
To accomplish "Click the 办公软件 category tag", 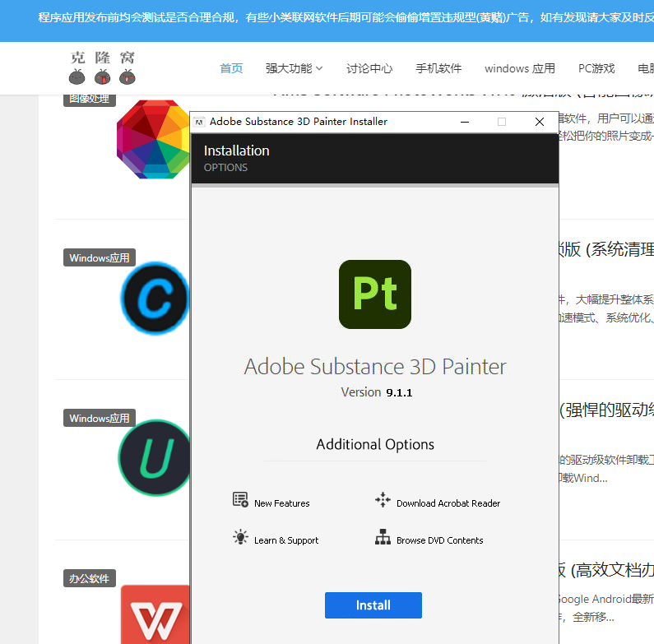I will click(90, 578).
